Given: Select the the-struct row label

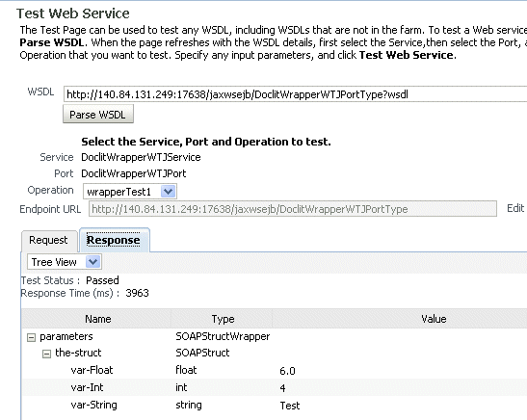Looking at the screenshot, I should tap(78, 353).
